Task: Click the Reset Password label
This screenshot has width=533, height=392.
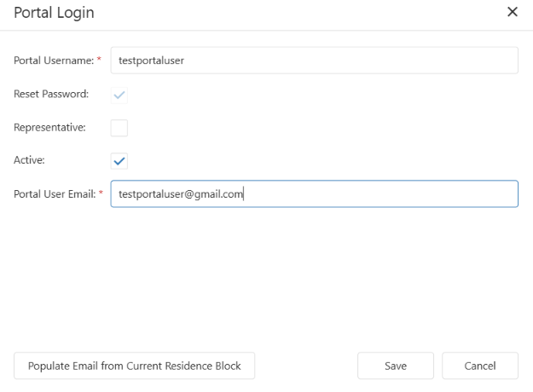Action: (51, 94)
